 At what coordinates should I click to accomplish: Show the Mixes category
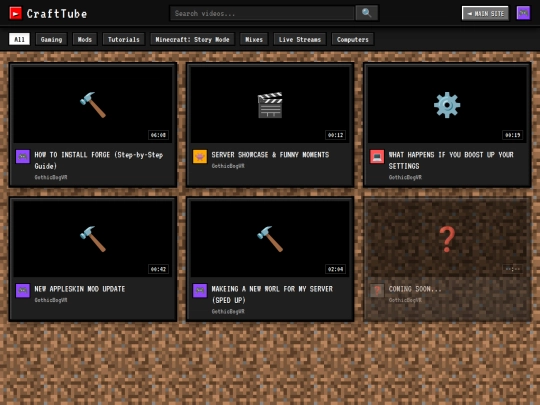point(254,39)
